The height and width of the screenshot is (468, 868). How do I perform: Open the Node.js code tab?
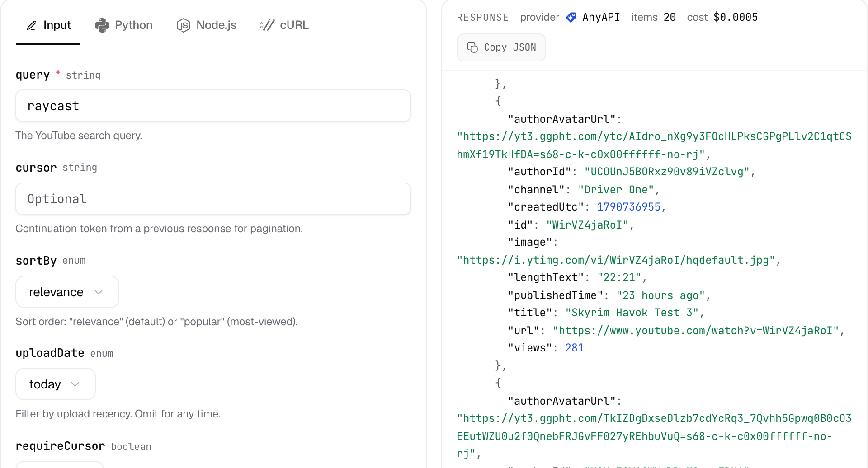pos(207,25)
